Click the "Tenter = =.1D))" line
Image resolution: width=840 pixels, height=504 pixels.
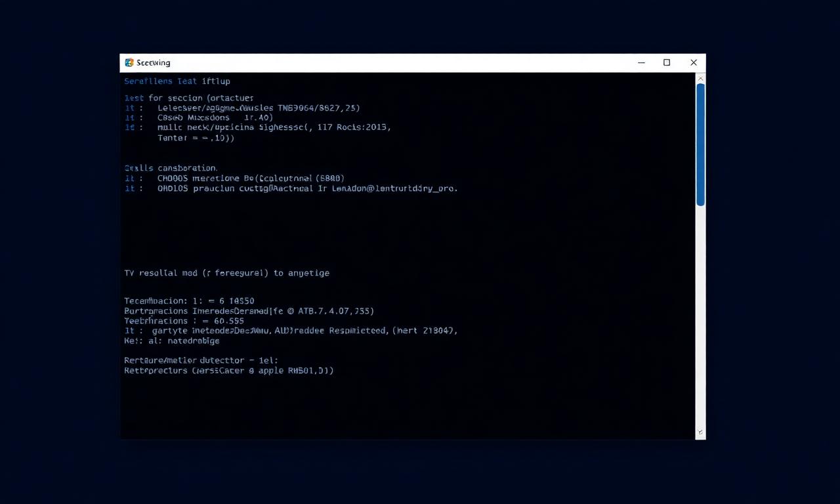[x=196, y=138]
